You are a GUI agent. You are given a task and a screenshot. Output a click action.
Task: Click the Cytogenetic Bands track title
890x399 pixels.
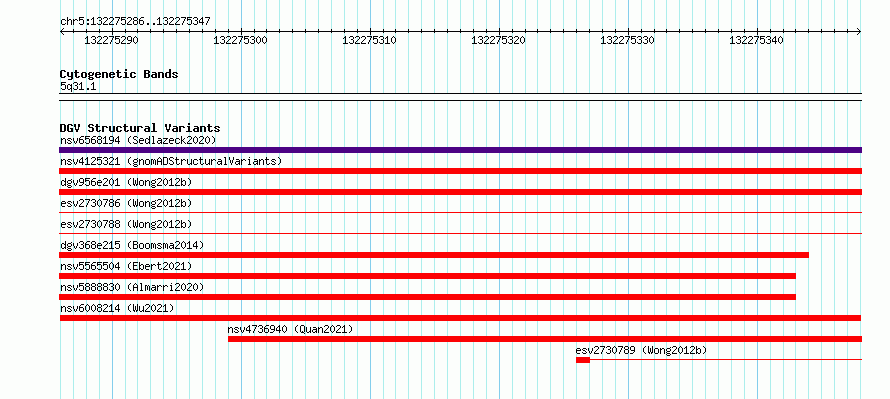tap(119, 74)
